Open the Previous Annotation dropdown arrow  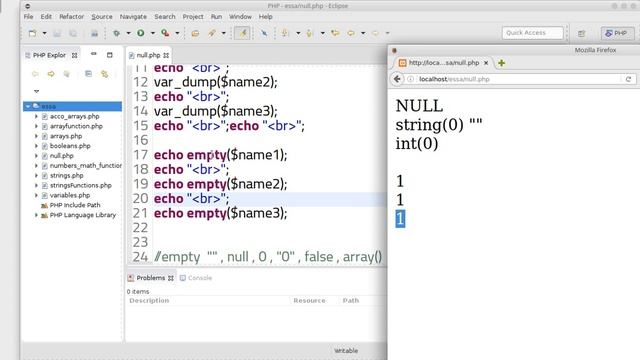[322, 33]
